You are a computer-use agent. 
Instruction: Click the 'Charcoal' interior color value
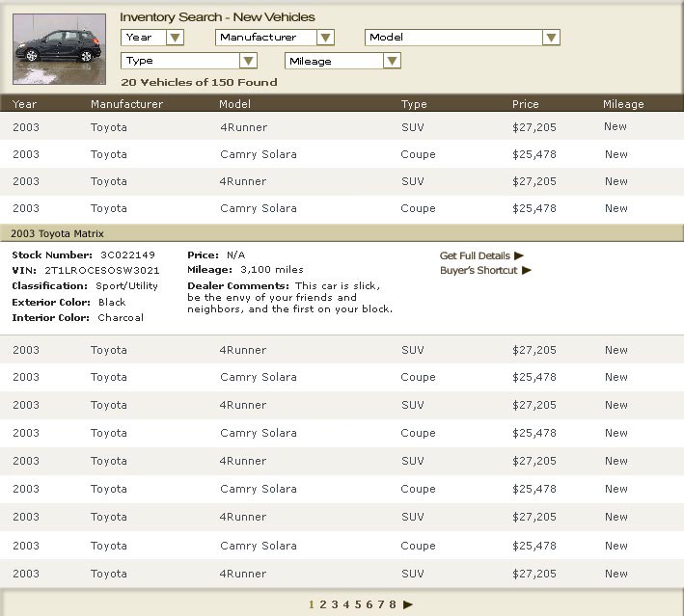click(x=121, y=318)
